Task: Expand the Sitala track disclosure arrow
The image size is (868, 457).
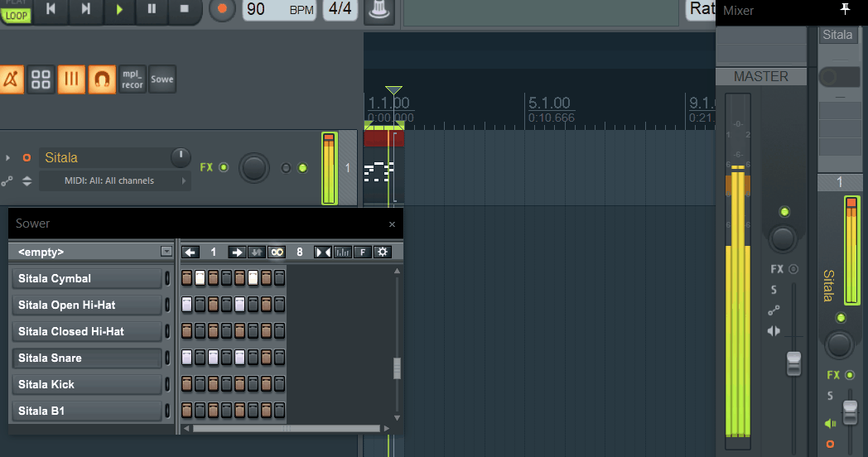Action: click(7, 157)
